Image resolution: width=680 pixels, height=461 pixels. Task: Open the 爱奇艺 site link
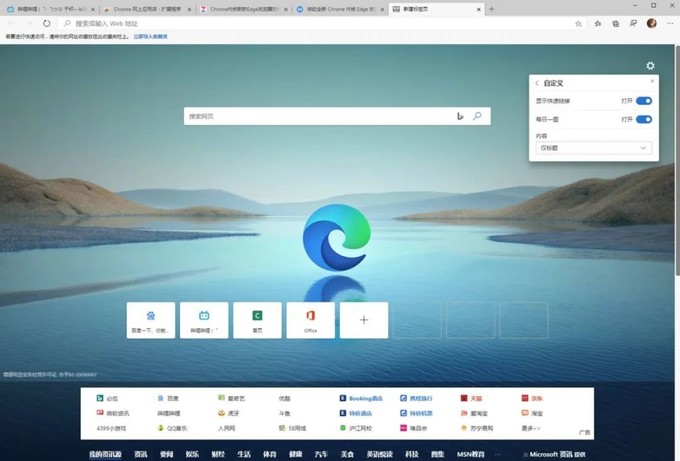pos(232,398)
